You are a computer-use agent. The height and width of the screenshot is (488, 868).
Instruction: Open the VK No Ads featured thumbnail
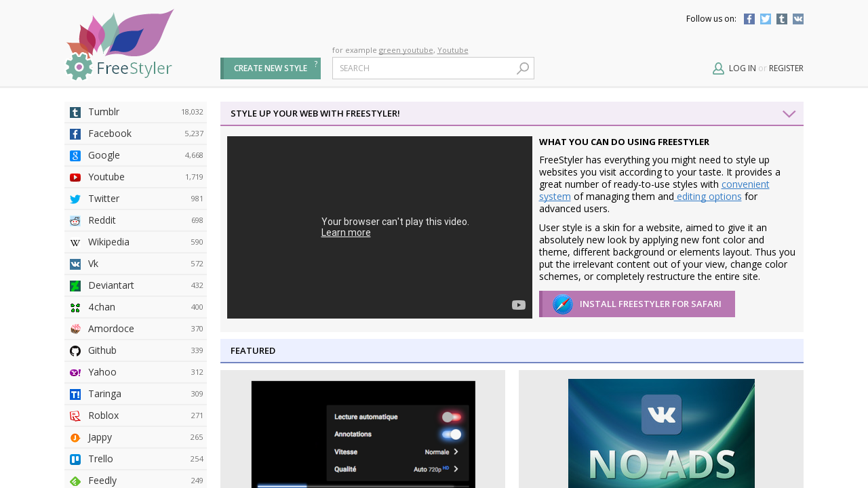click(x=661, y=433)
